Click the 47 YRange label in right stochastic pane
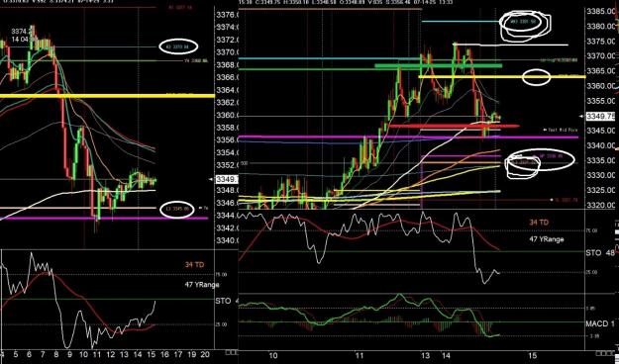619x364 pixels. tap(547, 239)
